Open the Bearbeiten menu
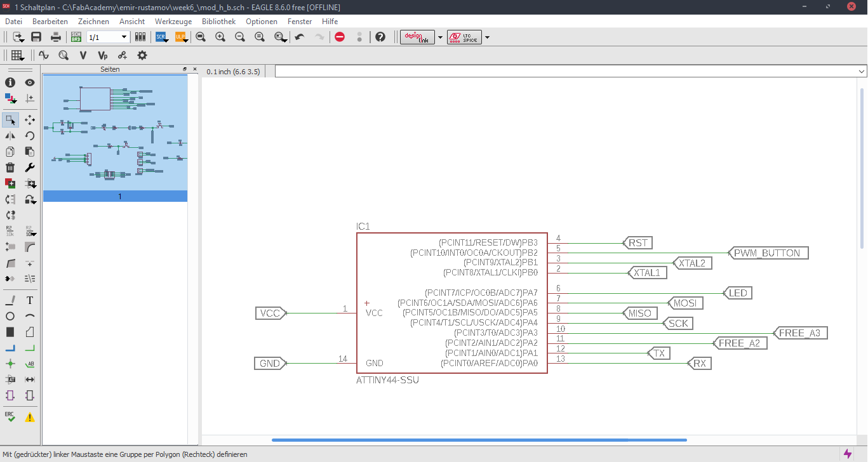 click(50, 21)
